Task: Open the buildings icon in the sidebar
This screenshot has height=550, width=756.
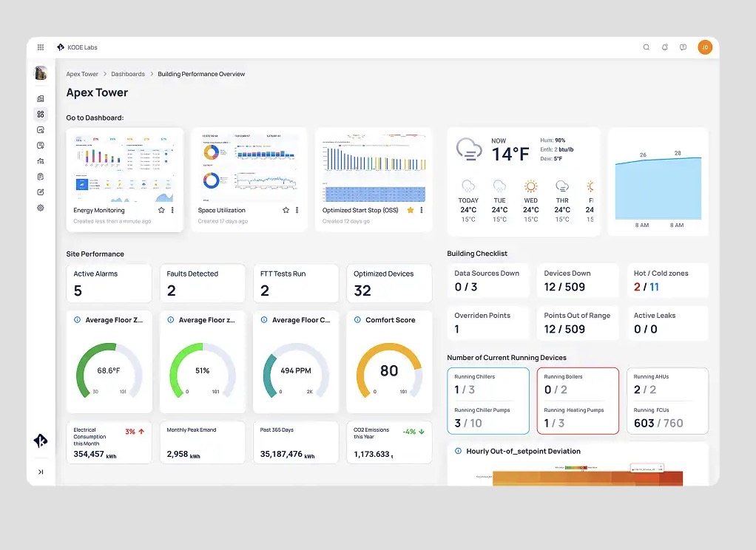Action: click(x=41, y=99)
